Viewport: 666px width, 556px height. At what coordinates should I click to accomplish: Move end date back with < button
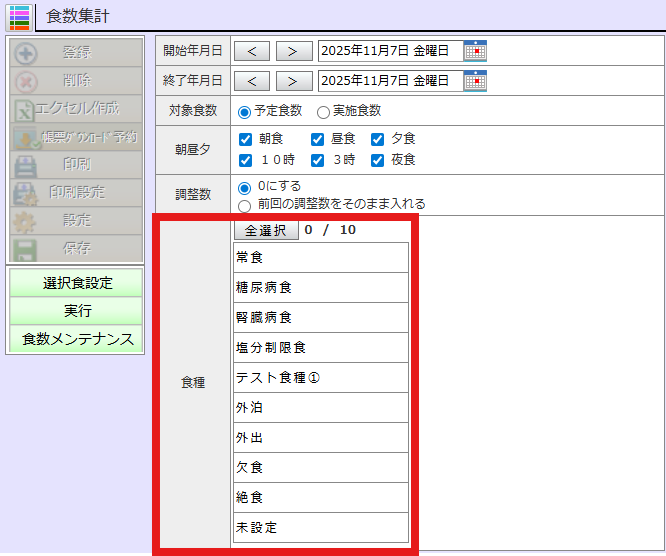pyautogui.click(x=252, y=81)
